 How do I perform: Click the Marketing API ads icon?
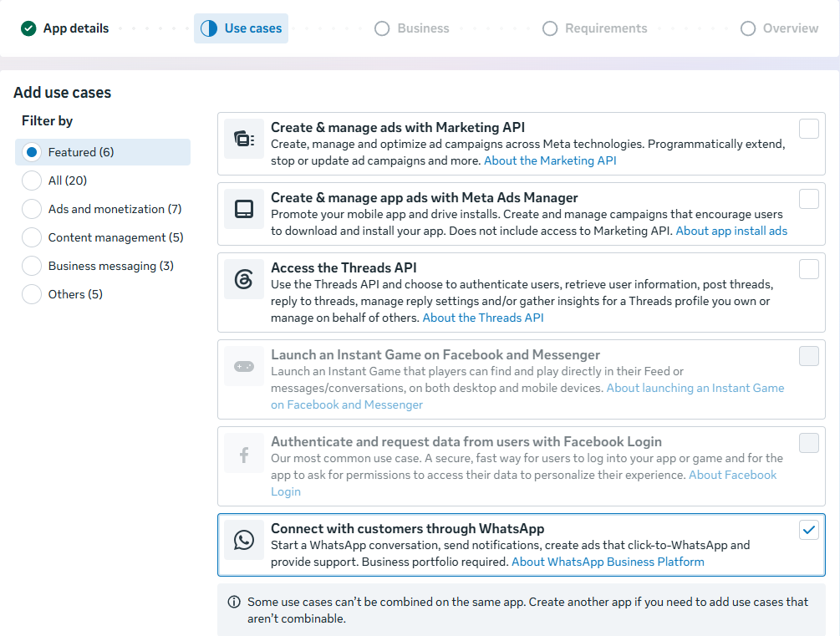244,139
